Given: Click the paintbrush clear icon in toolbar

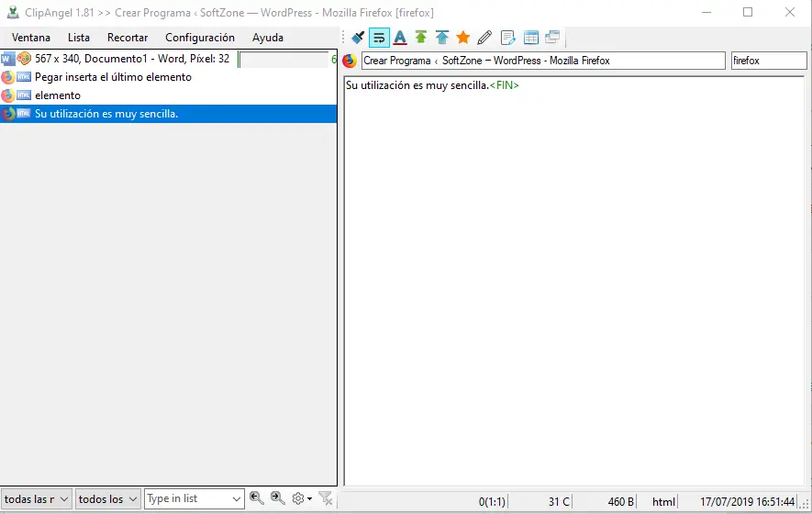Looking at the screenshot, I should tap(358, 38).
